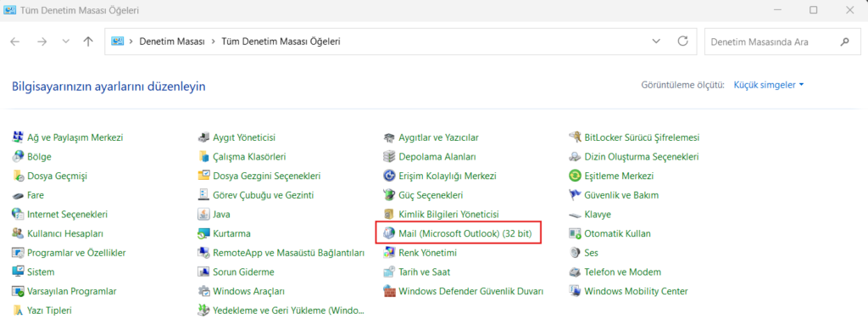Open the Küçük simgeler view dropdown
Viewport: 868px width, 336px height.
point(768,85)
